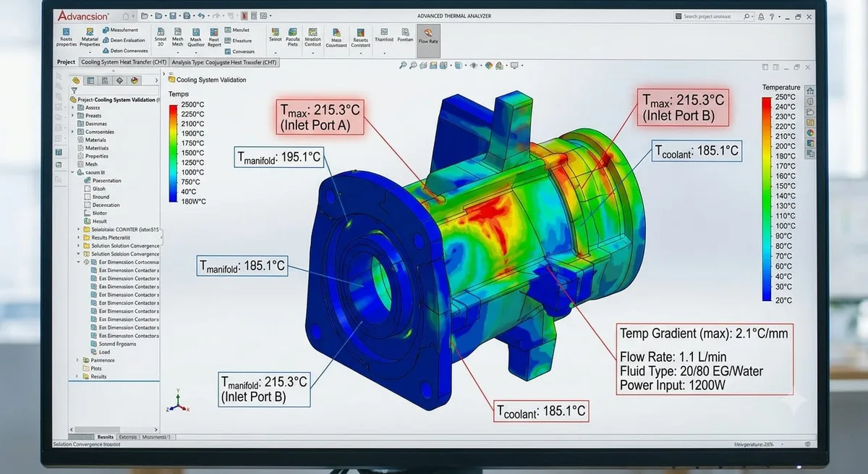Screen dimensions: 868x474
Task: Open dropdown under Material Properties
Action: 90,51
